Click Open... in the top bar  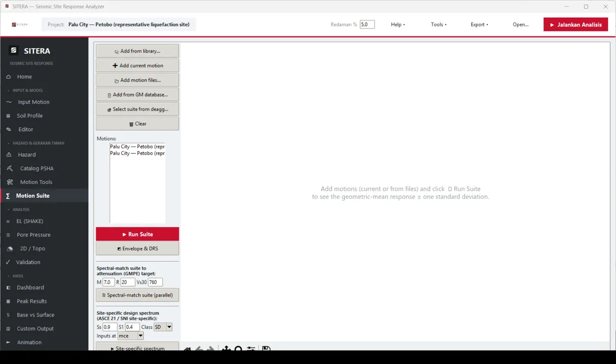coord(521,25)
